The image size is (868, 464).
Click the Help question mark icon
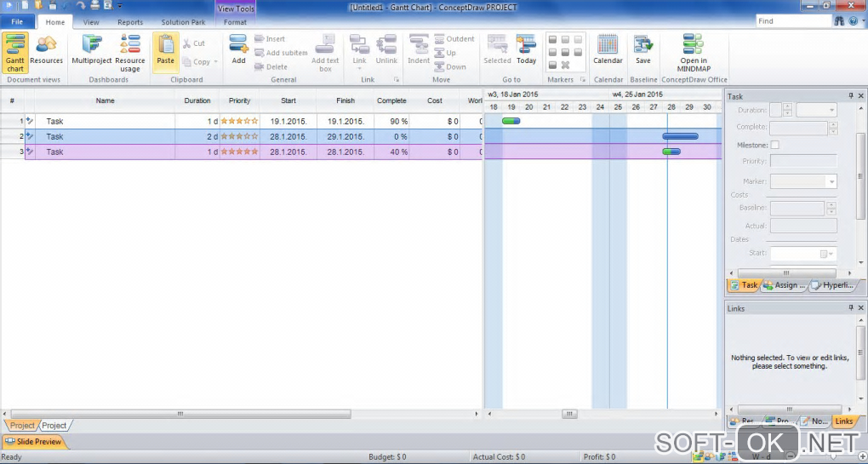pyautogui.click(x=853, y=21)
